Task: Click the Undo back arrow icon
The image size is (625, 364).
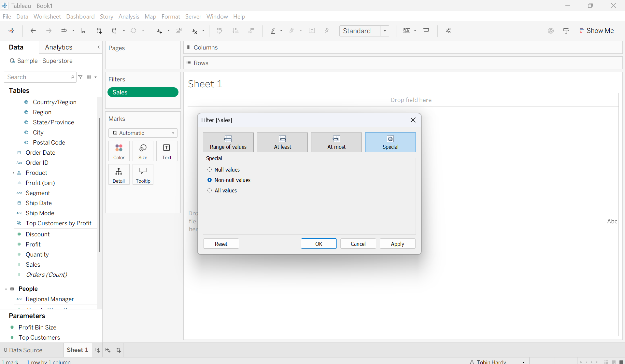Action: (33, 31)
